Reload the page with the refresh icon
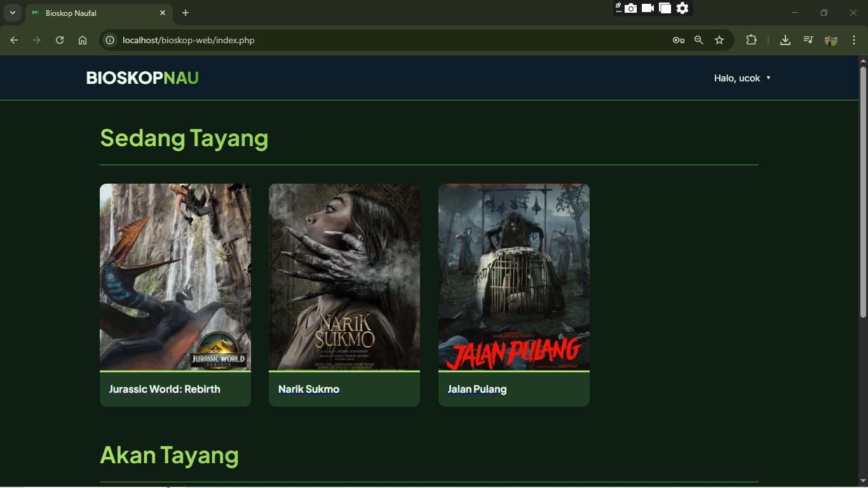The image size is (868, 488). (x=60, y=40)
